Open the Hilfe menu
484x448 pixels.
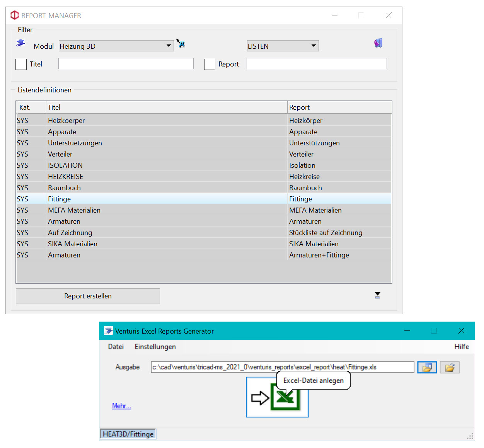click(x=462, y=347)
